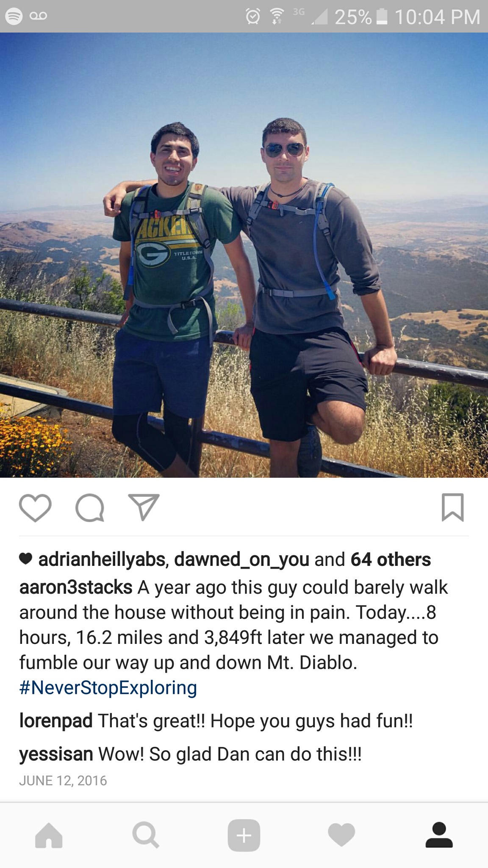Create a new post with plus icon
This screenshot has height=868, width=488.
(x=244, y=835)
